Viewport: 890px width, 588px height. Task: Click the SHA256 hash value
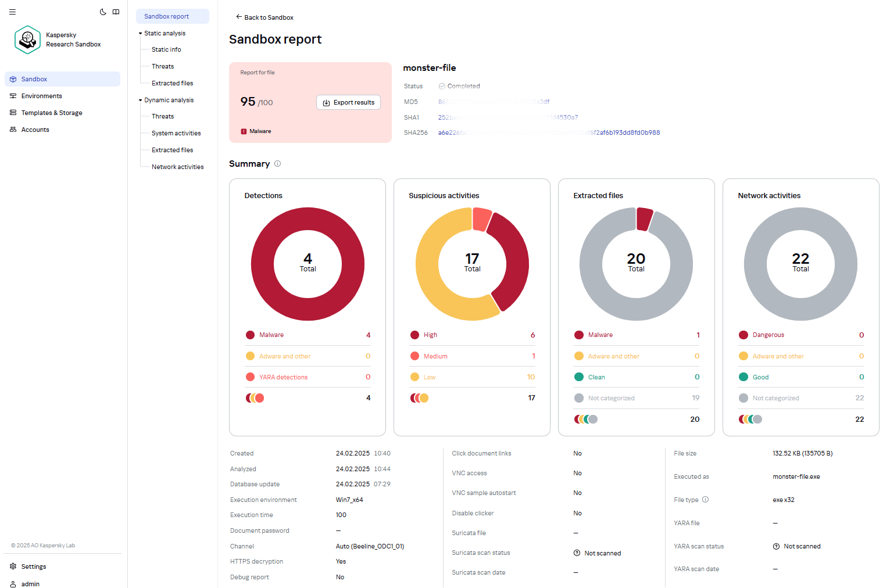click(x=548, y=132)
